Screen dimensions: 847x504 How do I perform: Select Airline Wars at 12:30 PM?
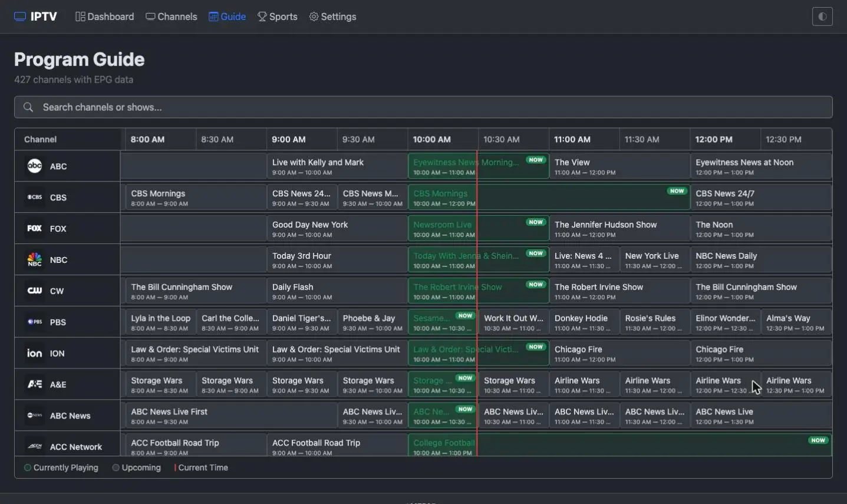[x=796, y=384]
